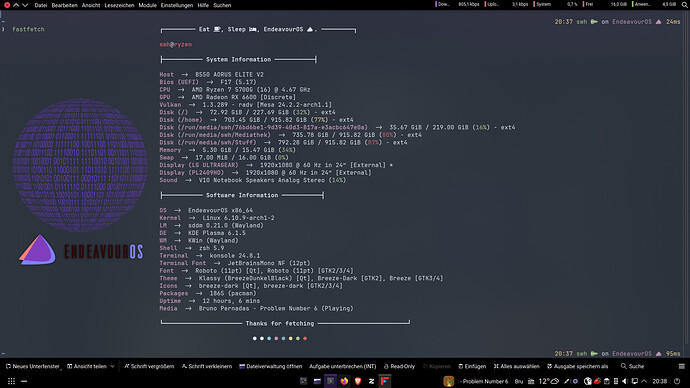The width and height of the screenshot is (690, 388).
Task: Expand the hidden system tray icons arrow
Action: tap(644, 381)
